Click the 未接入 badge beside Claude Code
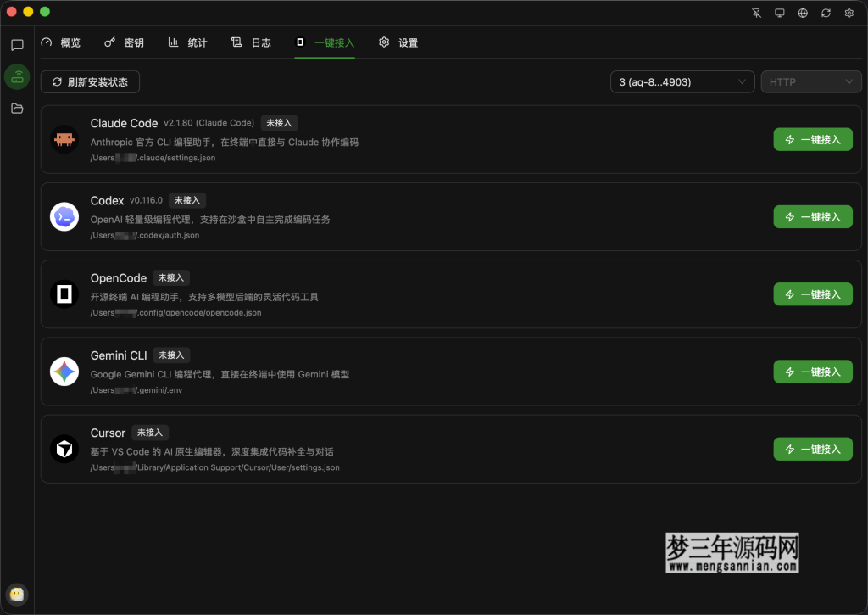Screen dimensions: 868x615 point(279,123)
